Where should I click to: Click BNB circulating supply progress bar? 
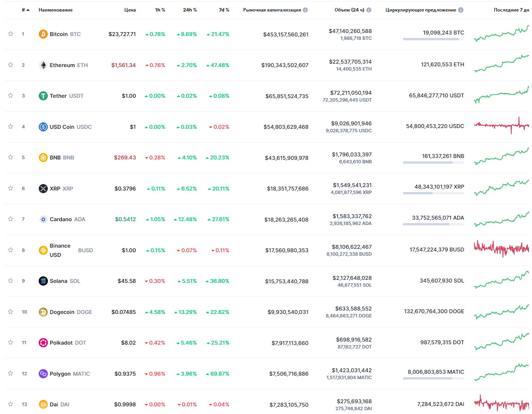click(433, 163)
